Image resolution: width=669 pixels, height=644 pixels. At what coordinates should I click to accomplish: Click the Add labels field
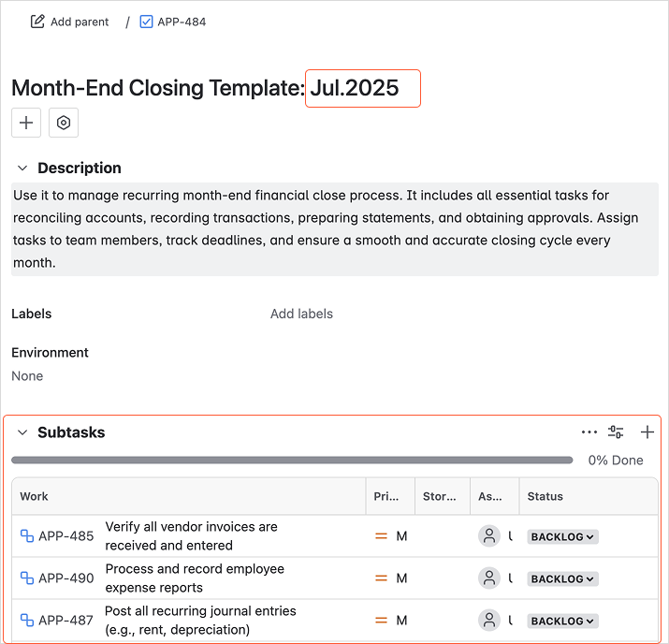tap(301, 314)
